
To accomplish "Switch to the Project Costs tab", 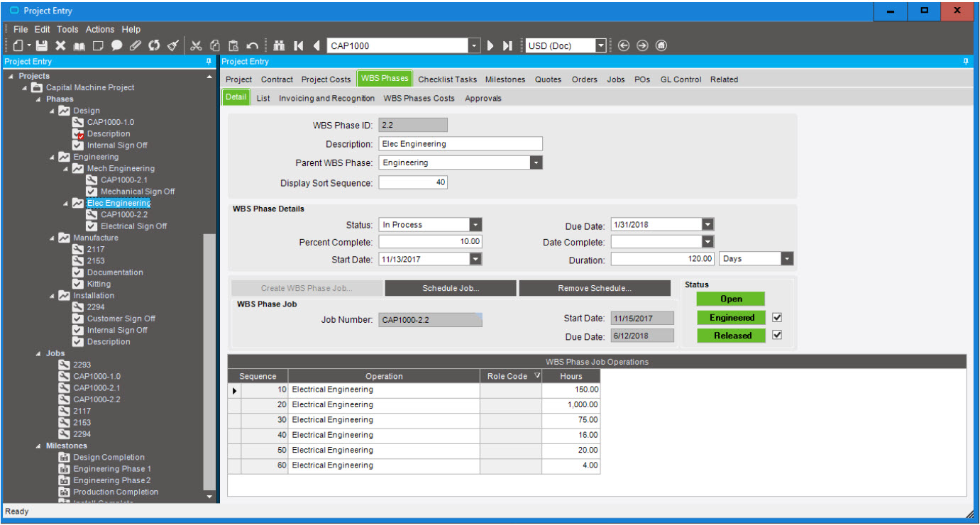I will coord(326,79).
